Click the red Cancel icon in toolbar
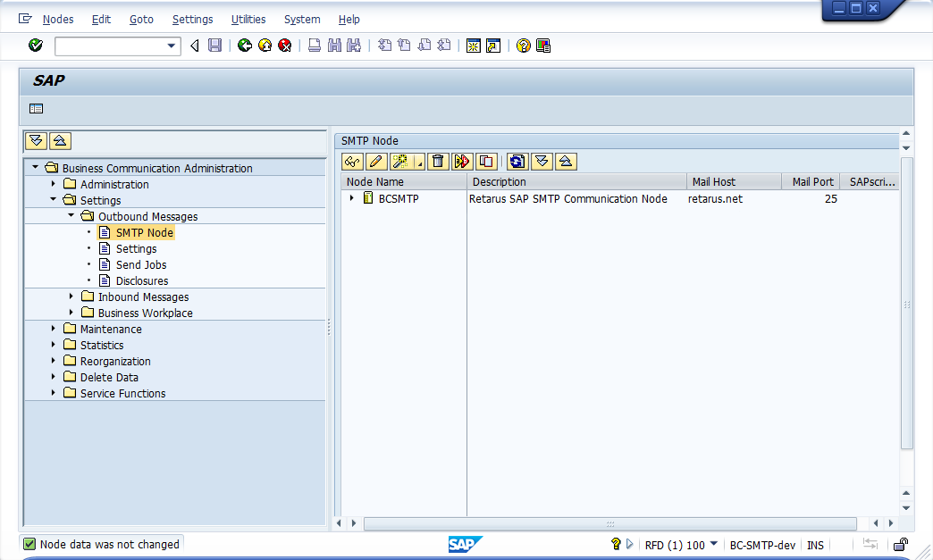The height and width of the screenshot is (560, 933). tap(284, 46)
